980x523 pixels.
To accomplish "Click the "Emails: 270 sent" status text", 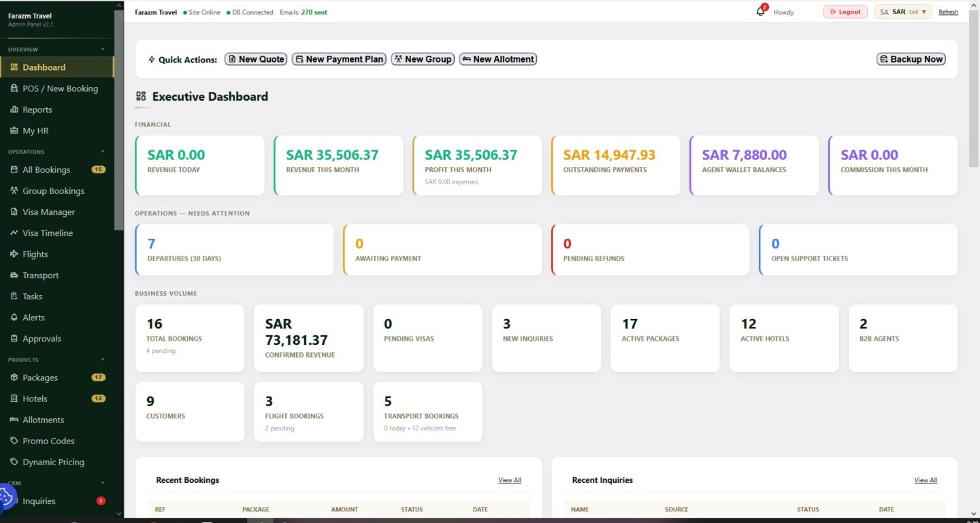I will pos(304,12).
